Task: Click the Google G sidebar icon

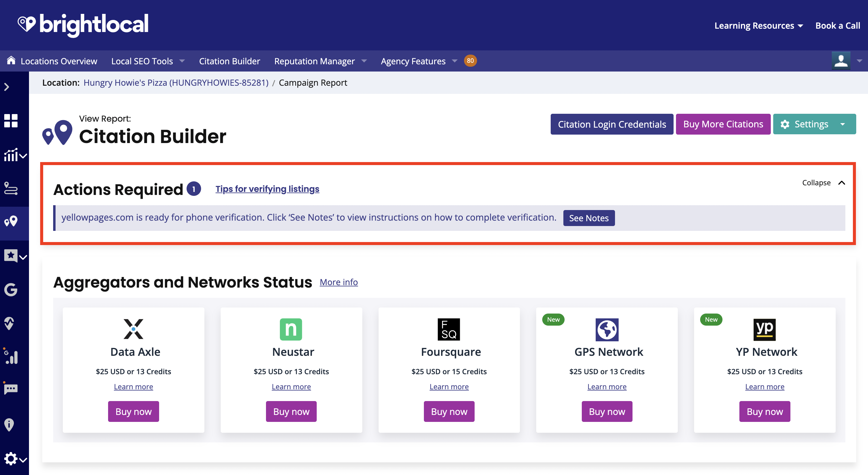Action: [x=11, y=289]
